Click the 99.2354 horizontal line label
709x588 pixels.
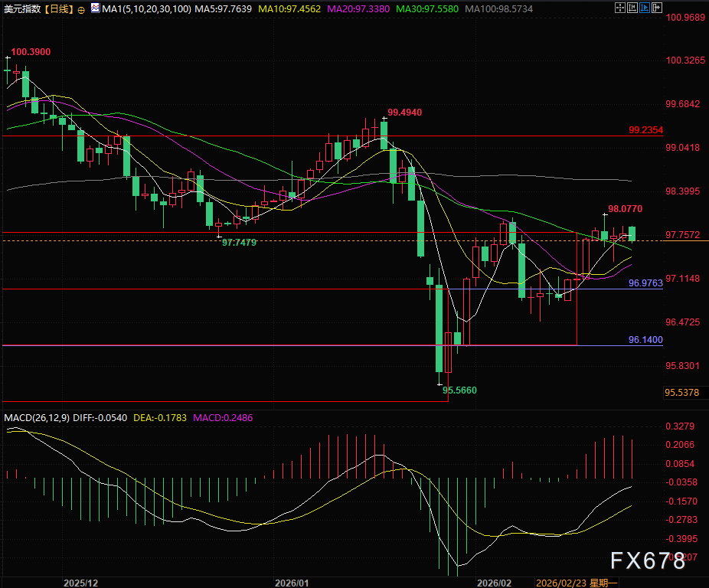click(x=645, y=130)
